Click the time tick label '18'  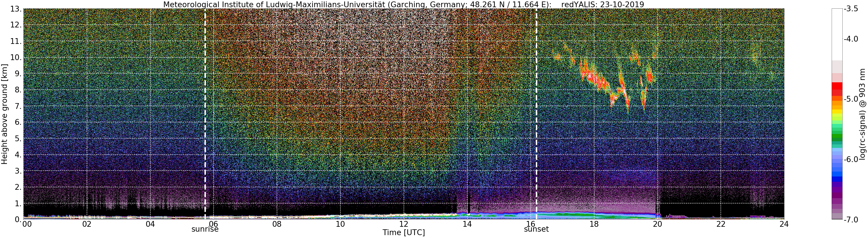(594, 224)
